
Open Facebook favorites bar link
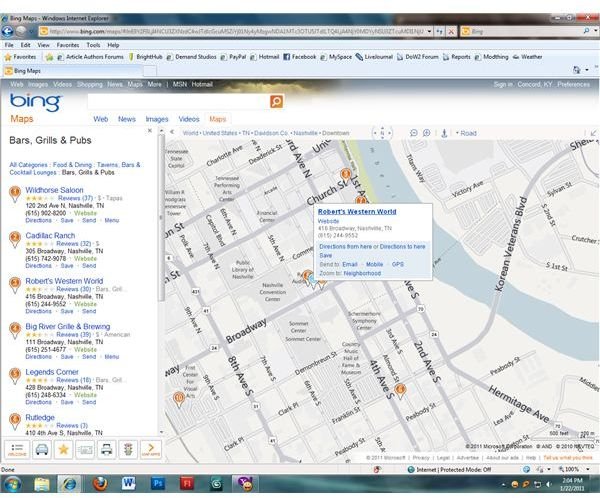click(x=300, y=57)
